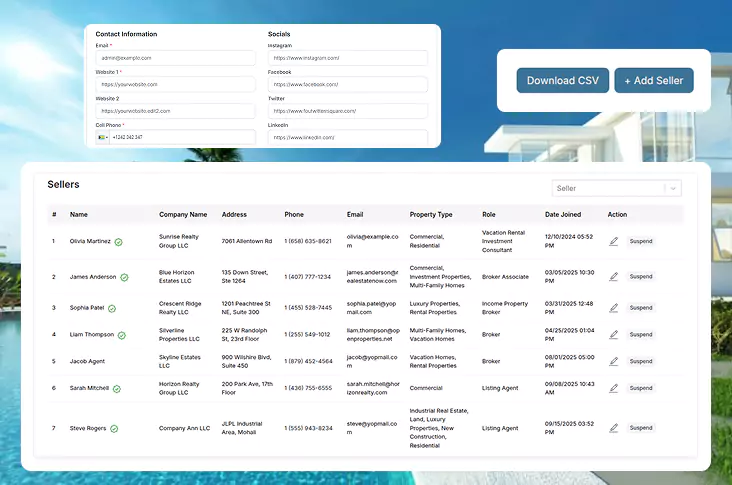Click company Crescent Ridge Realty LLC

[x=180, y=308]
